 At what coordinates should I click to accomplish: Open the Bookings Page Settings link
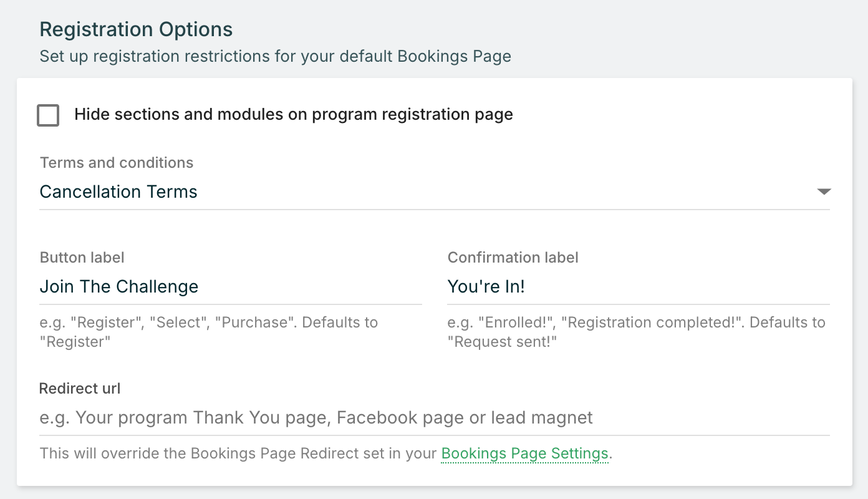click(x=524, y=453)
